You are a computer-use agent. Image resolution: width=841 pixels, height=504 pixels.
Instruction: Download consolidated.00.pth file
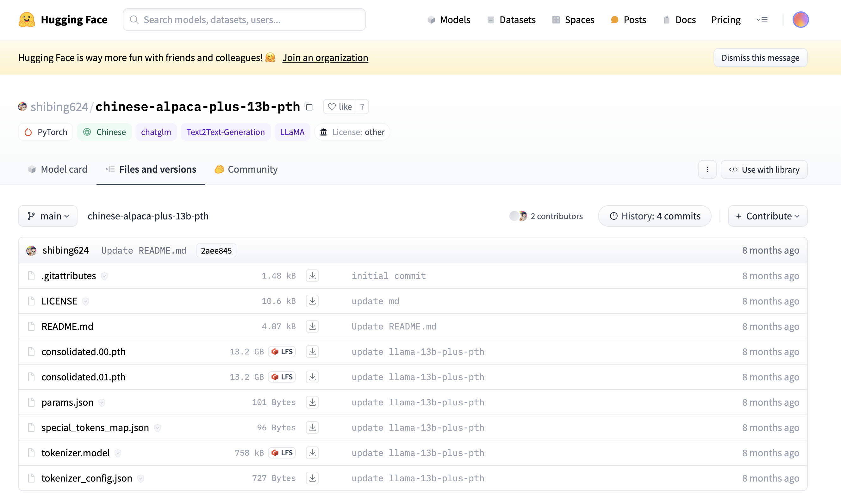(312, 352)
